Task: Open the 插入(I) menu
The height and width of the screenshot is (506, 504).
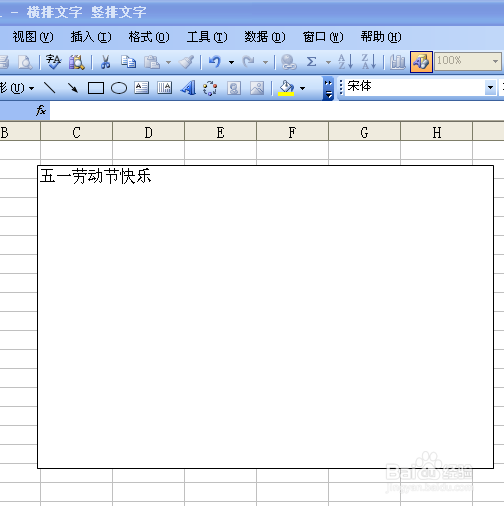Action: tap(91, 37)
